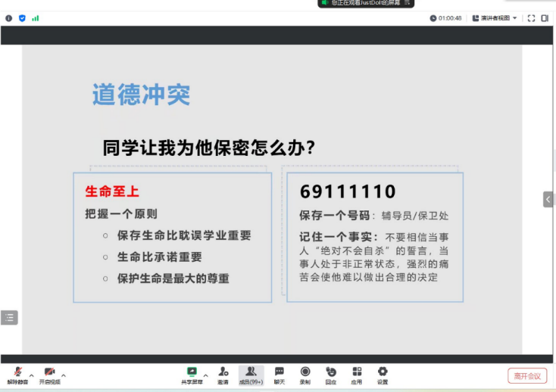Open meeting settings gear
This screenshot has height=392, width=556.
point(383,372)
